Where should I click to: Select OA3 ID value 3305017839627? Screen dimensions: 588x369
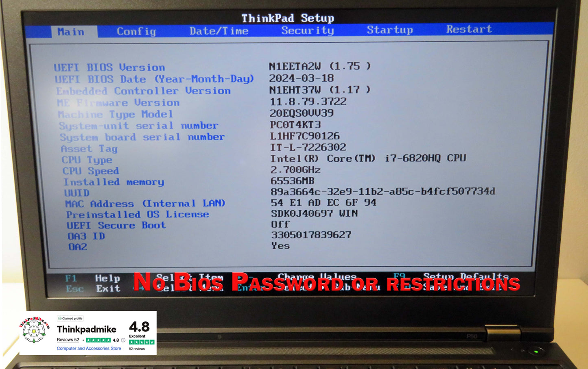click(x=311, y=235)
